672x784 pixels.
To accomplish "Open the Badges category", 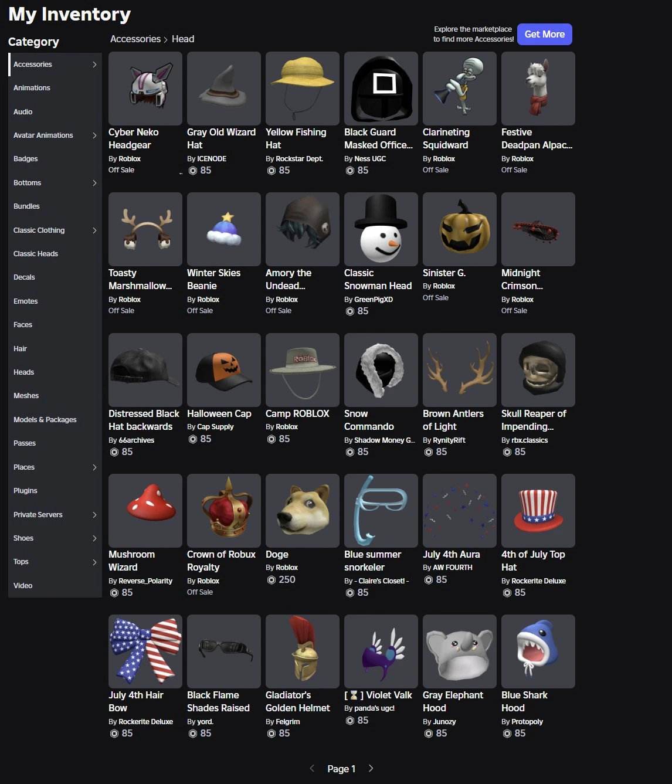I will click(55, 159).
